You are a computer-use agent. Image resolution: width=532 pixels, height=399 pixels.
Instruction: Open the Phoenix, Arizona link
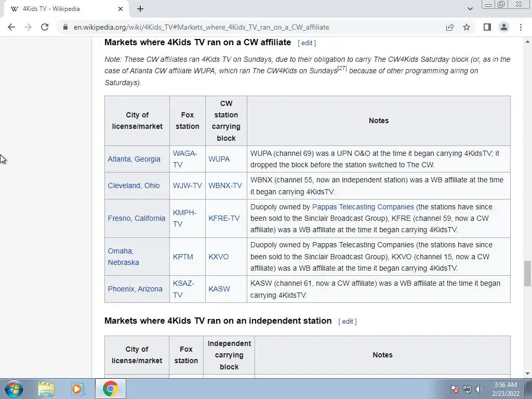point(135,289)
